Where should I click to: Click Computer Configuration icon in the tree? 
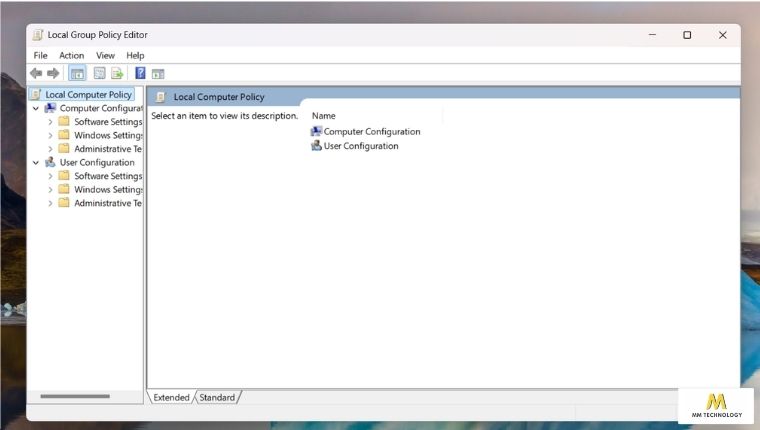(x=50, y=108)
